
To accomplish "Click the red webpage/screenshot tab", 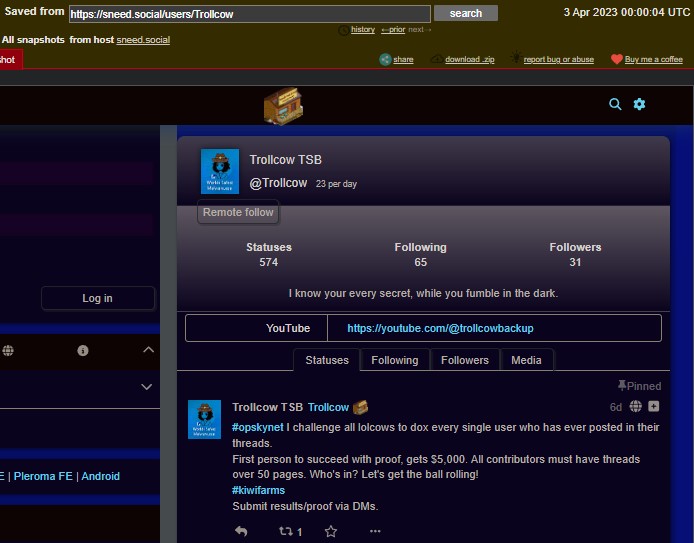I will (x=9, y=60).
